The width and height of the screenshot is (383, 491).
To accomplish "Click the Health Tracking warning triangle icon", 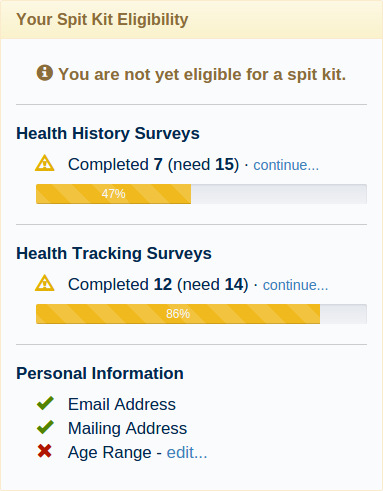I will click(x=45, y=283).
